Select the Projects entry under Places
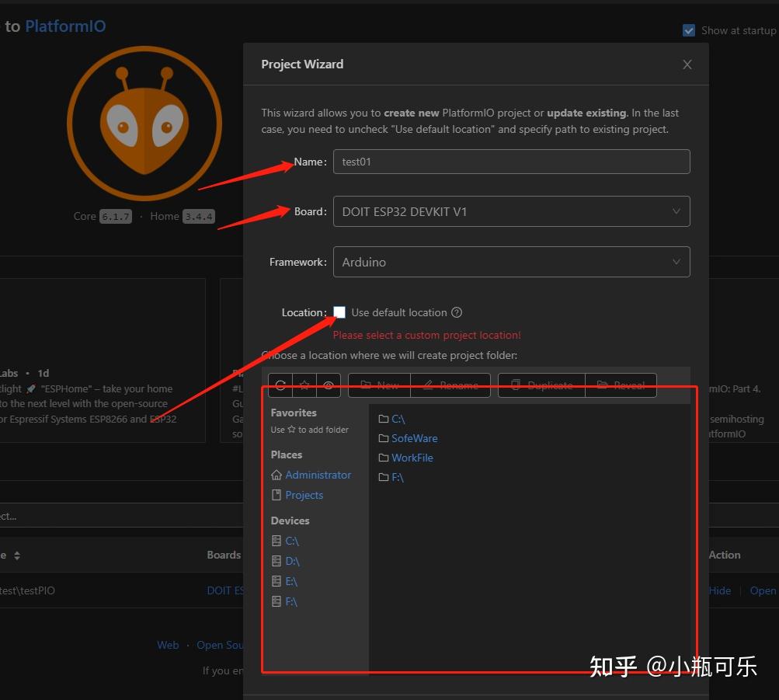Image resolution: width=779 pixels, height=700 pixels. click(x=304, y=495)
